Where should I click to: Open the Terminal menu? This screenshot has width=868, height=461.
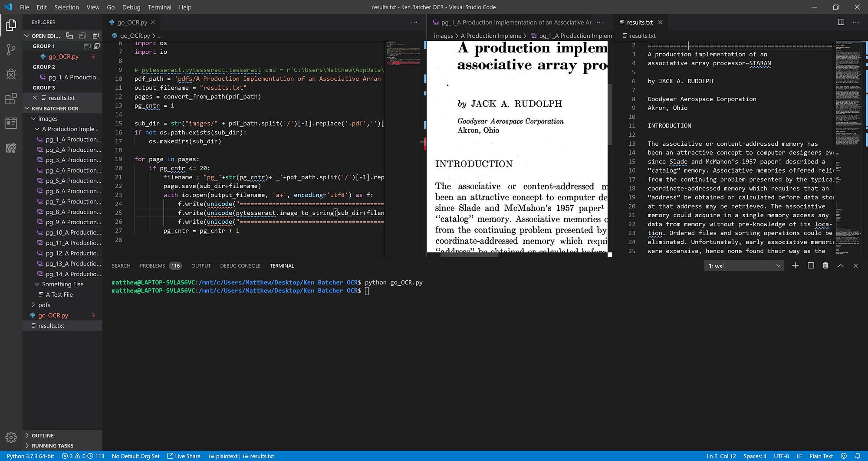159,7
